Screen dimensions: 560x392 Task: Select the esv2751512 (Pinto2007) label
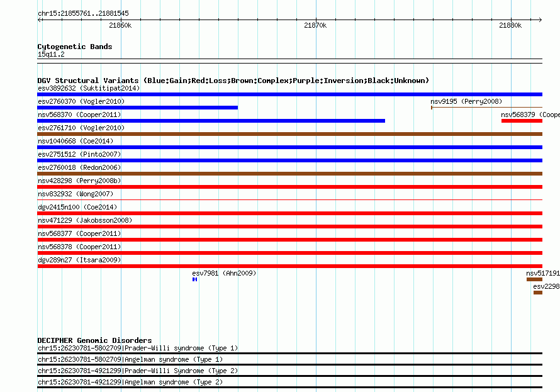pyautogui.click(x=79, y=154)
